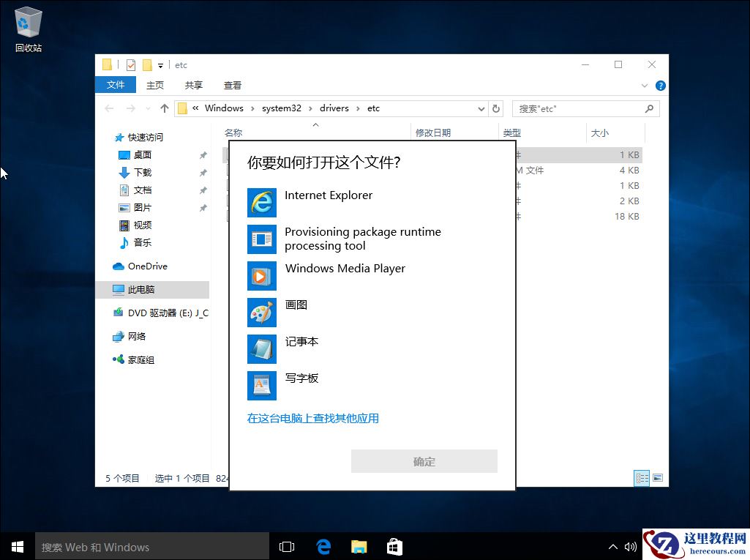The width and height of the screenshot is (750, 560).
Task: Switch to details view in status bar
Action: click(x=642, y=478)
